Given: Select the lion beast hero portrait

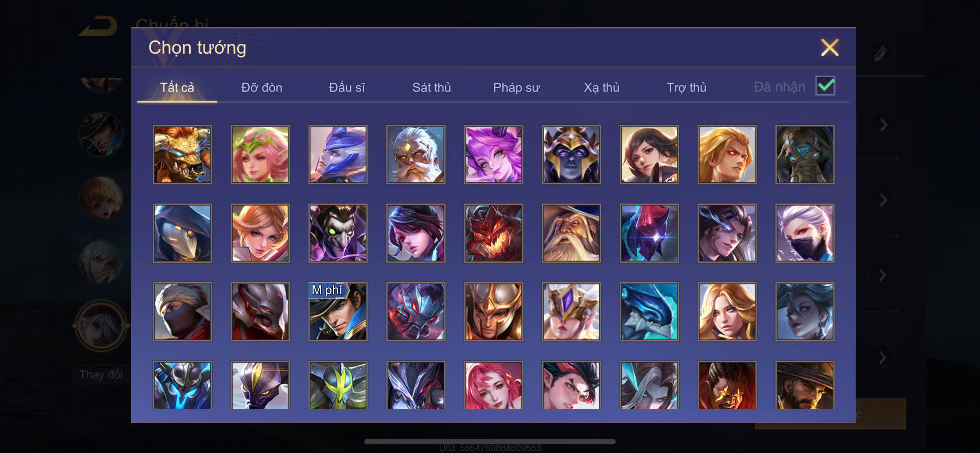Looking at the screenshot, I should (182, 155).
